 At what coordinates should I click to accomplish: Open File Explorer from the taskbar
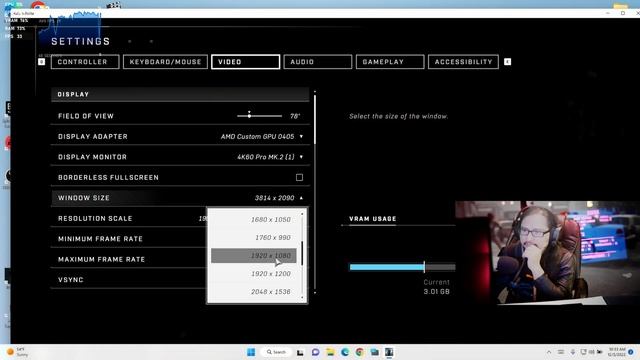point(330,352)
